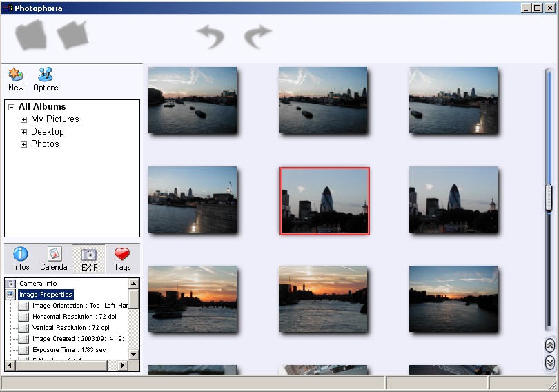Switch to the Calendar tab
Viewport: 559px width, 392px height.
point(55,259)
